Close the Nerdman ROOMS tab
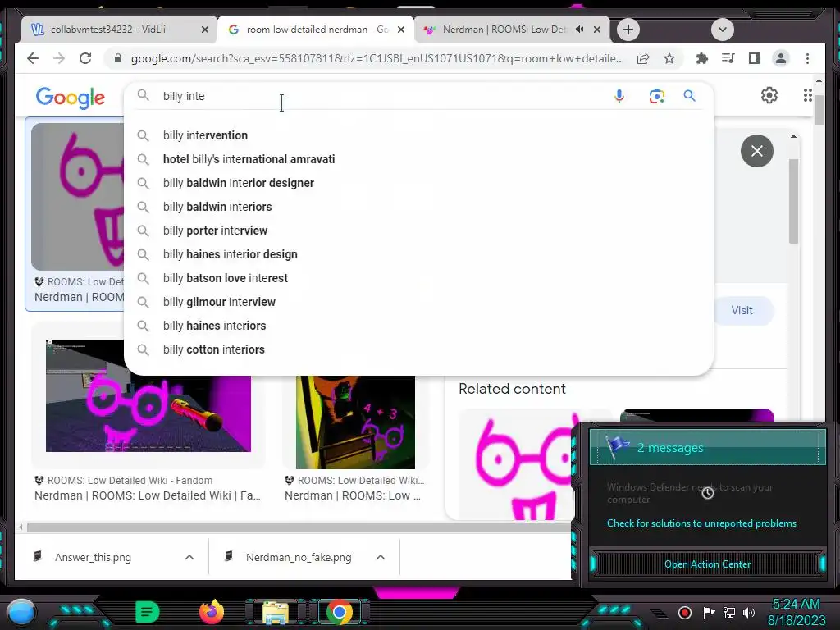Image resolution: width=840 pixels, height=630 pixels. [597, 30]
